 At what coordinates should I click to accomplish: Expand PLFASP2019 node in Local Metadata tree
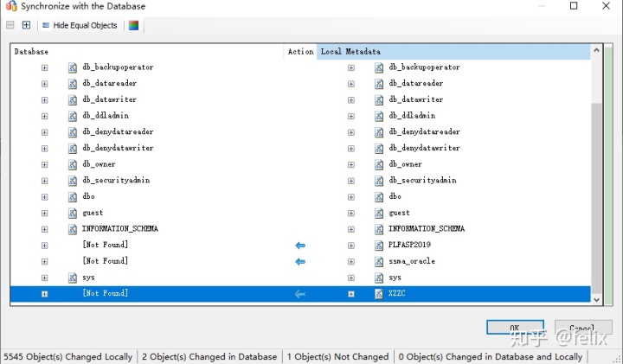tap(351, 246)
